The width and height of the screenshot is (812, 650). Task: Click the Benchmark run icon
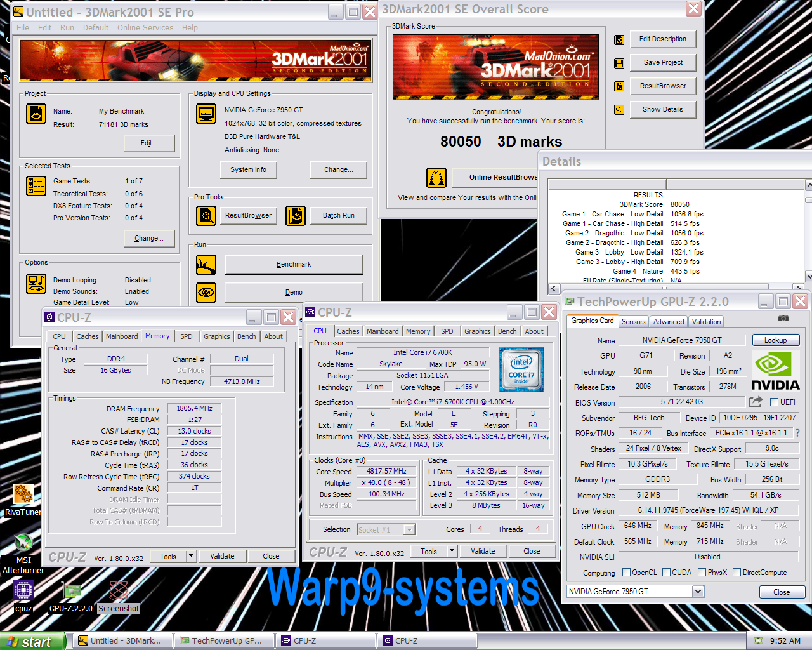tap(206, 265)
